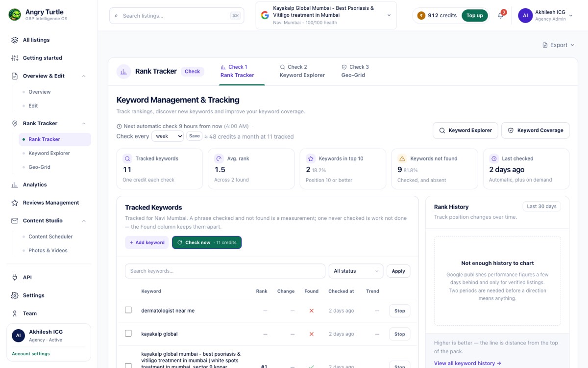
Task: Click the Top up button
Action: pos(475,16)
